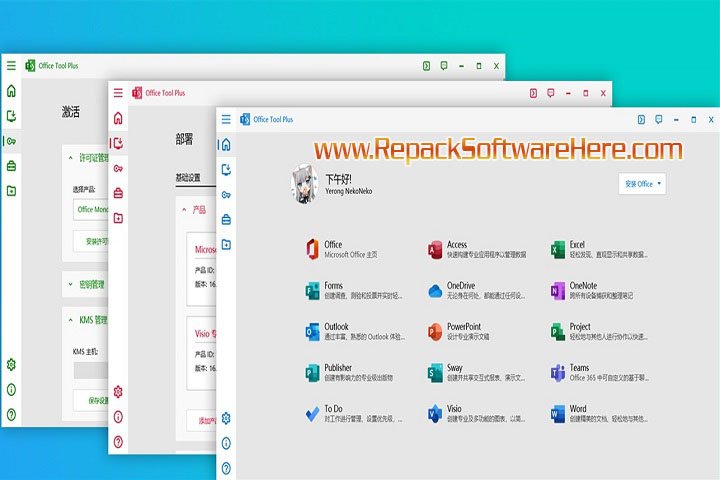Open Help question icon in blue window sidebar
The width and height of the screenshot is (720, 480).
[226, 468]
